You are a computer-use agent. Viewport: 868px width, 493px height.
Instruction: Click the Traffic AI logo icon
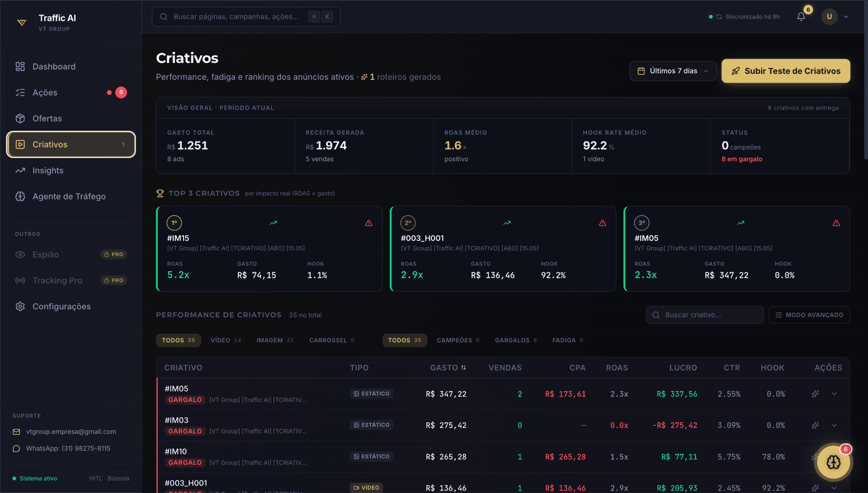[22, 23]
